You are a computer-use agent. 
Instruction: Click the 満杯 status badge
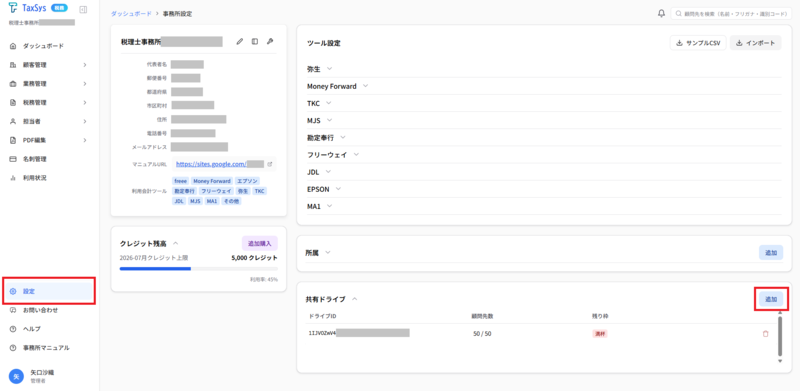coord(599,334)
